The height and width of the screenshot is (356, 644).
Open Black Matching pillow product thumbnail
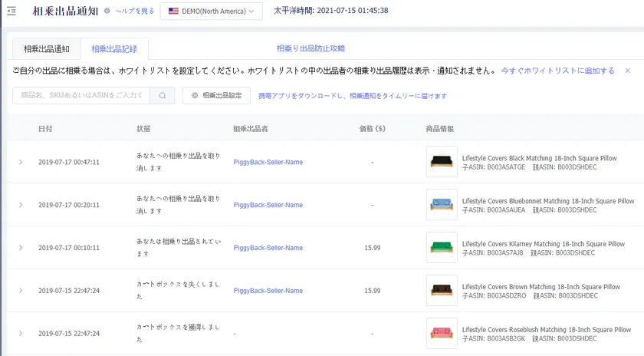pyautogui.click(x=442, y=162)
